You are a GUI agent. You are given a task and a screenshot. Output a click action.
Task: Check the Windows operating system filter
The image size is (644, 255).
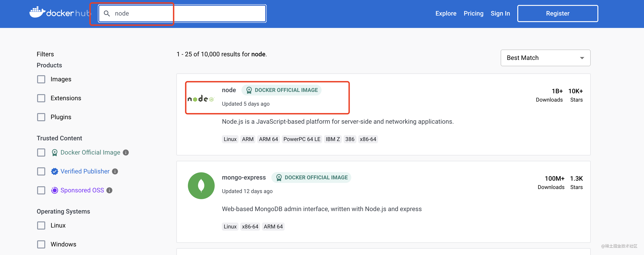[x=41, y=244]
